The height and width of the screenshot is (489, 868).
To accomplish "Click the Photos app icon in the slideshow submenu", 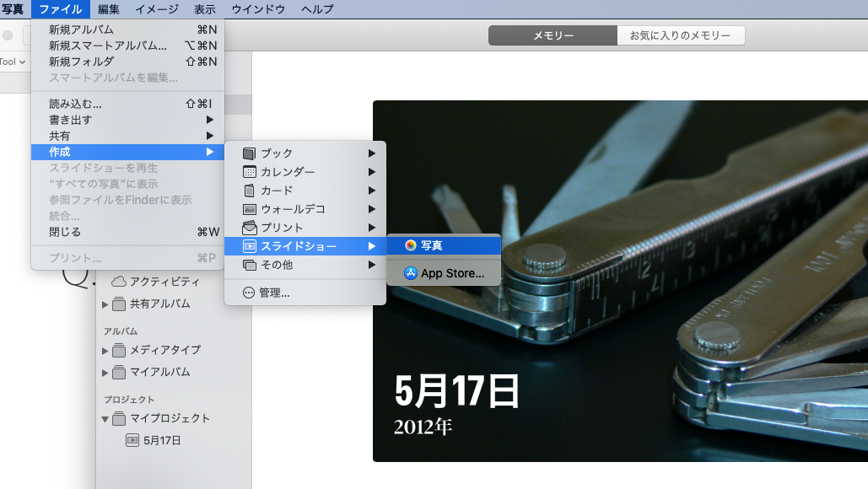I will click(410, 245).
